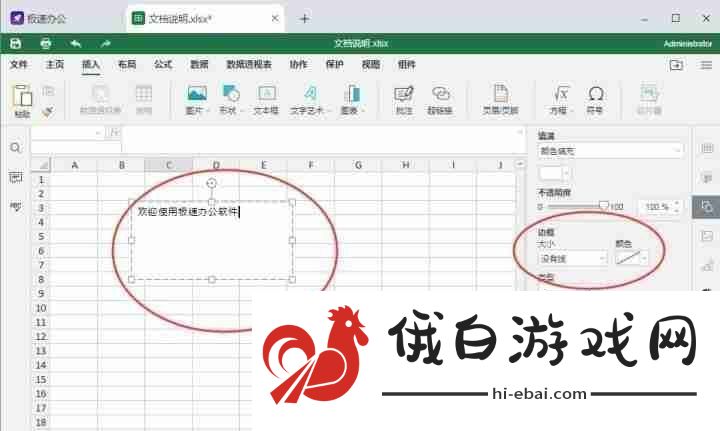Select column H header

[x=405, y=164]
